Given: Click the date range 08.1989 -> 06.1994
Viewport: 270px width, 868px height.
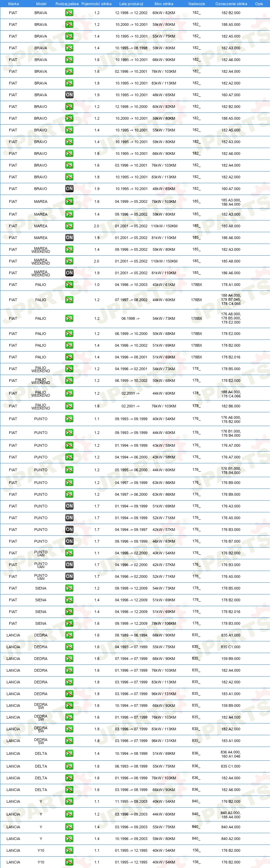Looking at the screenshot, I should tap(131, 635).
